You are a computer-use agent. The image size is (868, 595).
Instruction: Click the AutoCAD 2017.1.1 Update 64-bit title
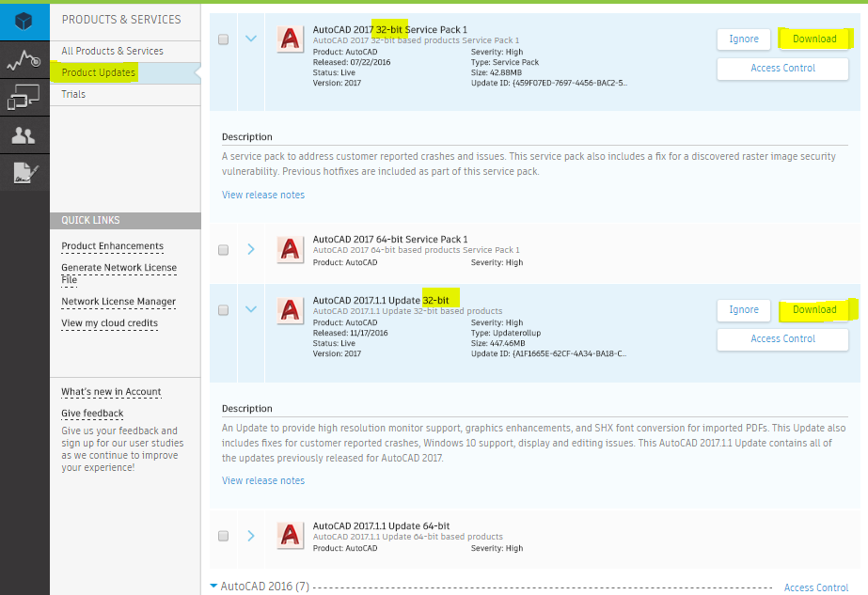coord(382,525)
